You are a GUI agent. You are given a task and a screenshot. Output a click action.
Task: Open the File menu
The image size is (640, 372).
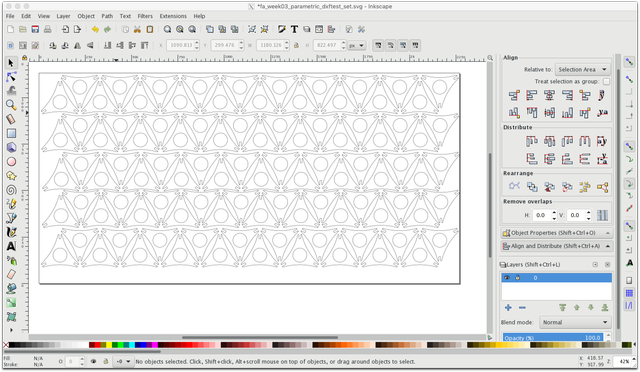10,16
